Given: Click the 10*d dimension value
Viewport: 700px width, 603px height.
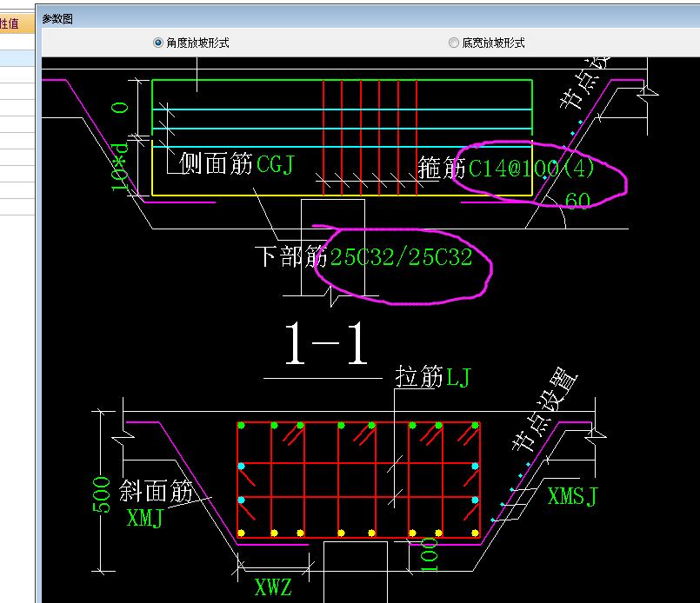Looking at the screenshot, I should point(120,167).
